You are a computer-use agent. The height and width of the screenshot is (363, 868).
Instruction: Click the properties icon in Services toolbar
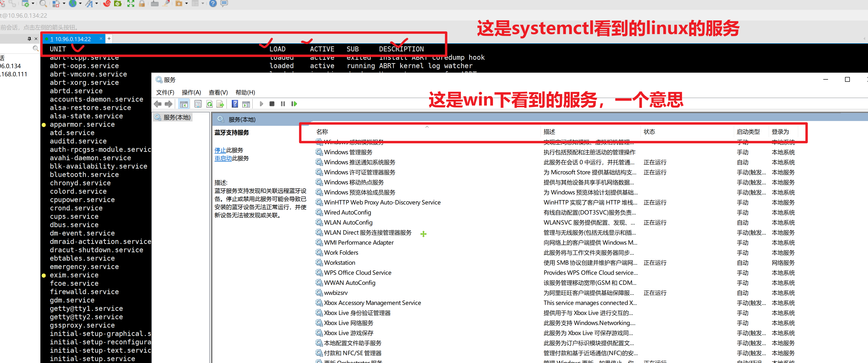coord(198,104)
